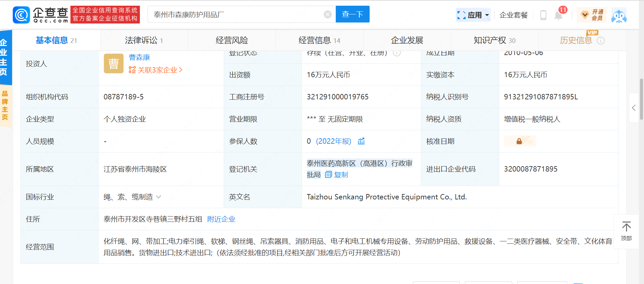
Task: Click address 泰州市开发区寺巷镇三野村五组
Action: coord(153,219)
